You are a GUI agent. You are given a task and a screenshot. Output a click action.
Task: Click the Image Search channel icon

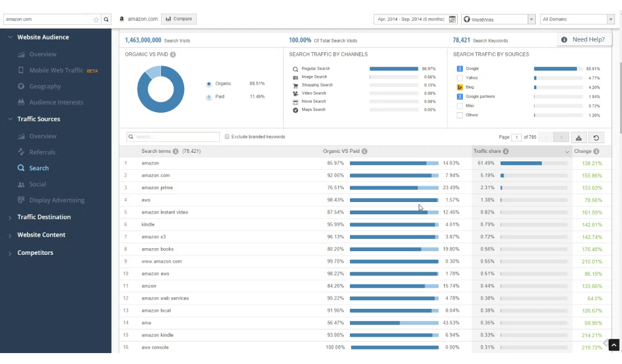pyautogui.click(x=295, y=77)
